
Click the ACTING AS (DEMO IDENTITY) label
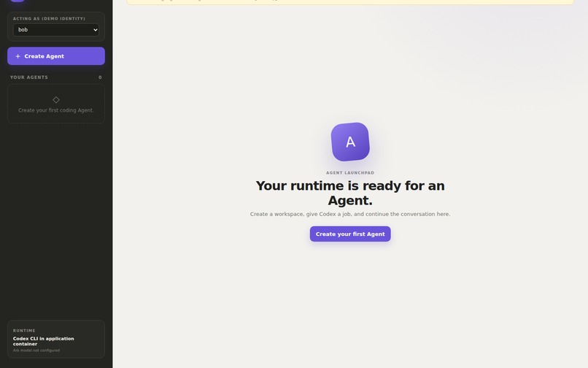pos(49,18)
